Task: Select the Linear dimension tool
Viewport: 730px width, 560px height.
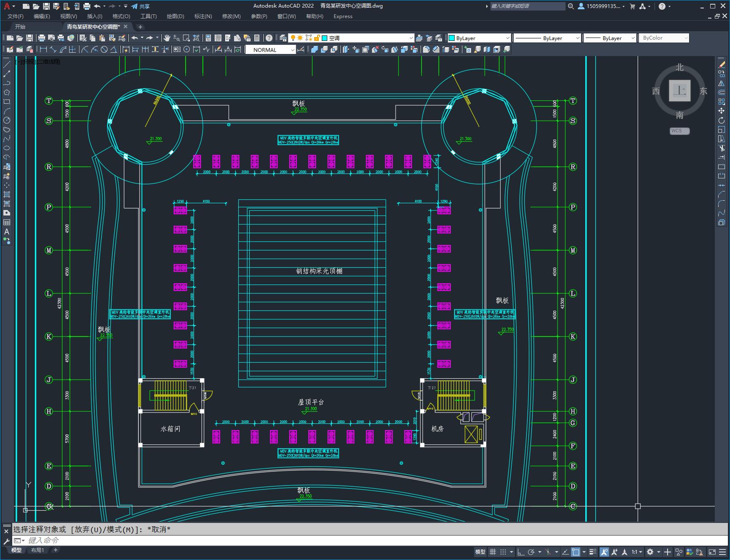Action: click(x=43, y=50)
